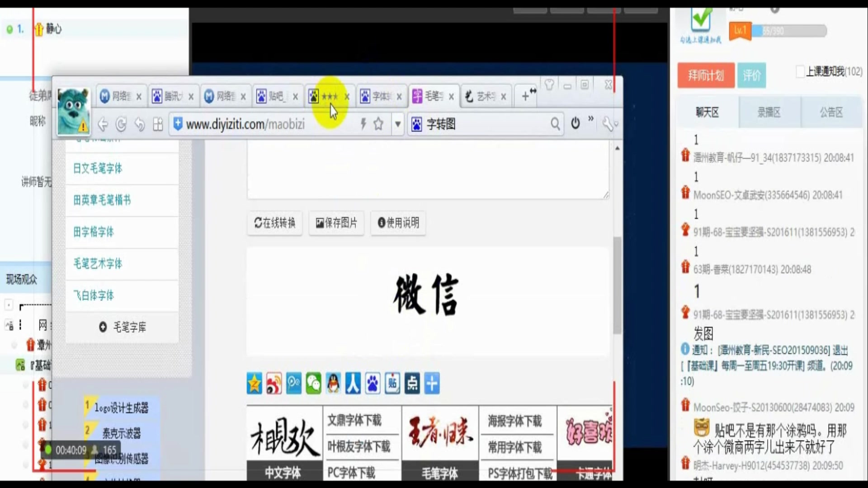Click the browser back arrow button
Image resolution: width=868 pixels, height=488 pixels.
click(103, 124)
